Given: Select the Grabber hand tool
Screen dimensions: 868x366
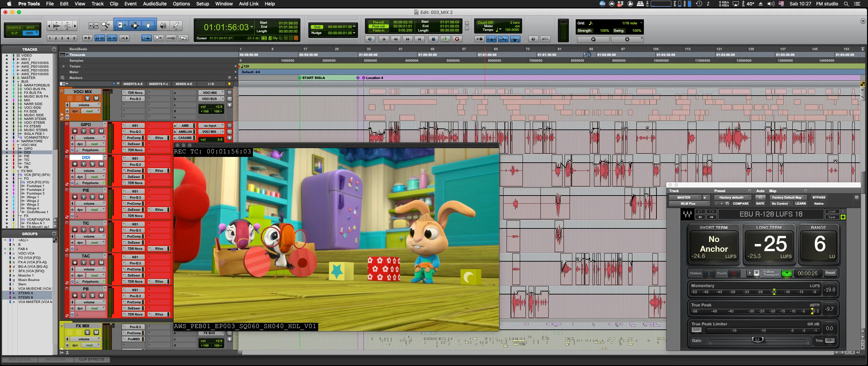Looking at the screenshot, I should [x=148, y=26].
